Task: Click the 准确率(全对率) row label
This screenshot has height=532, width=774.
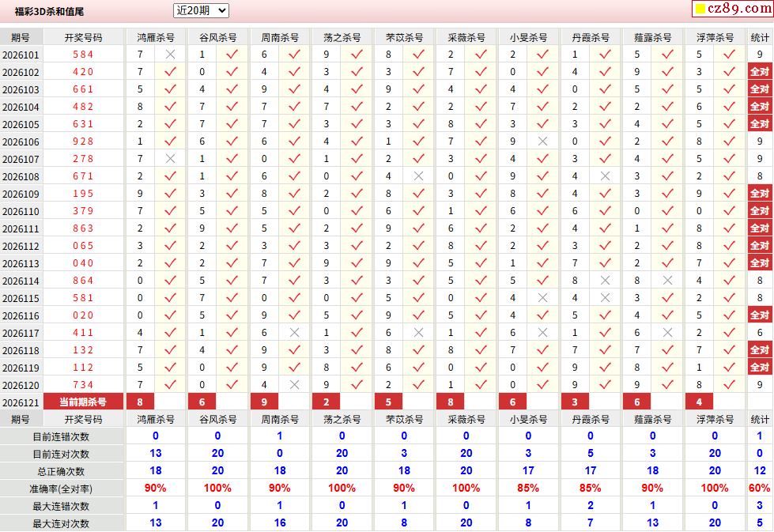Action: [x=61, y=489]
